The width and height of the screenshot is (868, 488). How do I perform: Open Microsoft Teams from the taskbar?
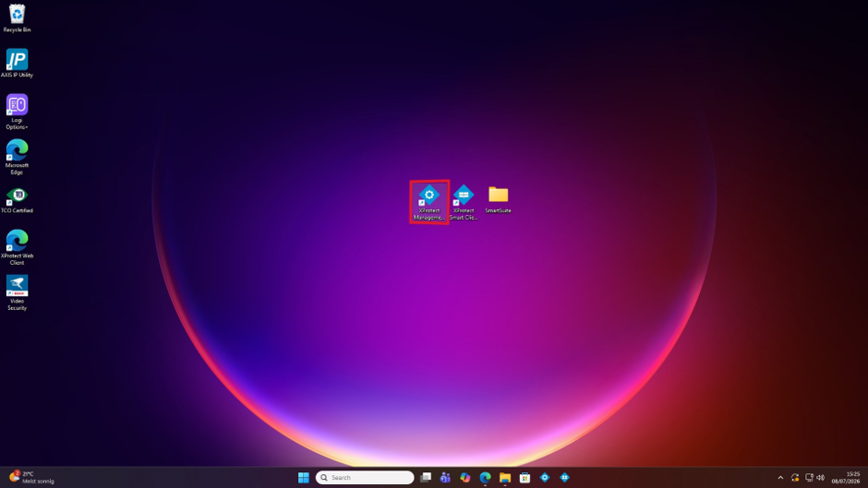pyautogui.click(x=445, y=478)
